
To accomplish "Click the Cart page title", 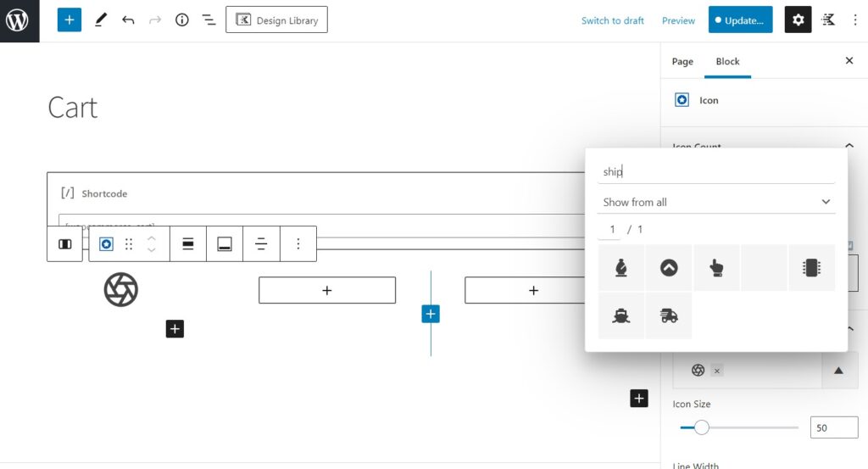I will tap(73, 108).
